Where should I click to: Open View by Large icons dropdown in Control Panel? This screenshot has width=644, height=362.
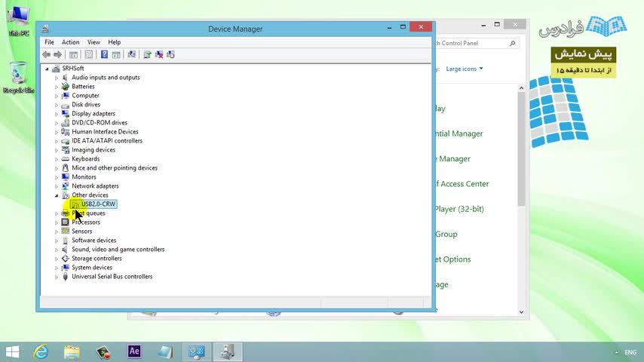(x=465, y=69)
